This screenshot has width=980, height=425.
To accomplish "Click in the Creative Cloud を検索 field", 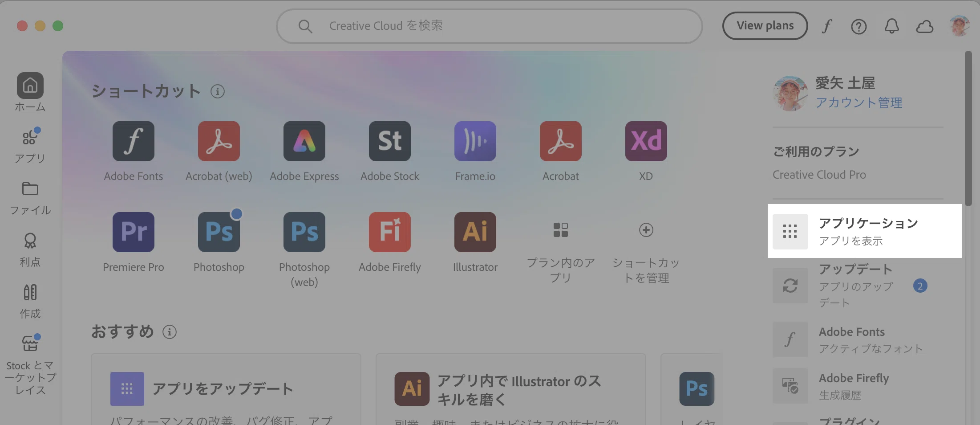I will coord(489,26).
